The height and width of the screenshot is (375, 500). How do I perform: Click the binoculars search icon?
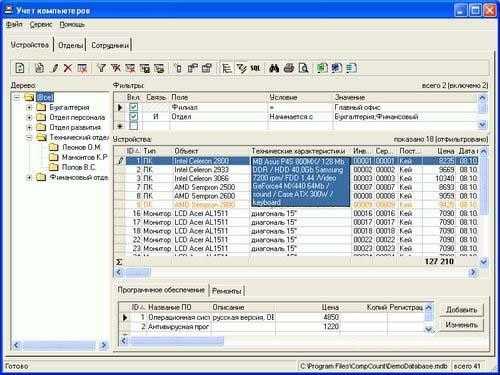[274, 68]
